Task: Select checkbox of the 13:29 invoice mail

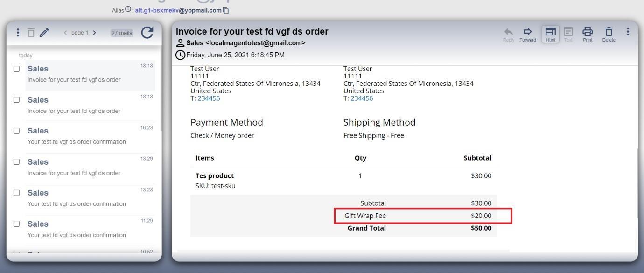Action: coord(16,161)
